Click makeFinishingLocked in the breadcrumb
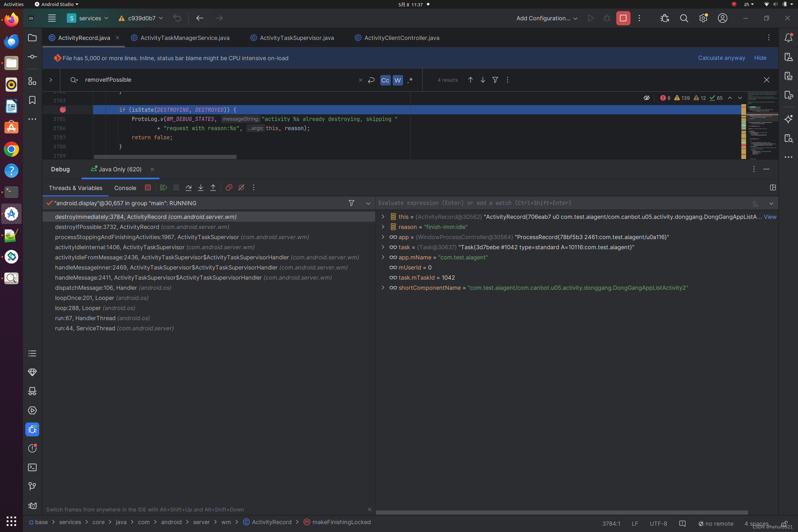Viewport: 798px width, 532px height. click(x=337, y=522)
